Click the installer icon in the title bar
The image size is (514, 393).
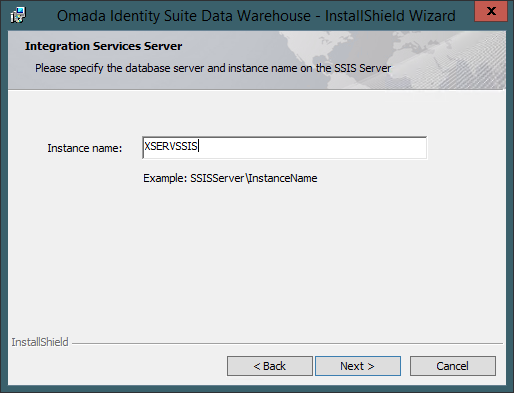18,15
